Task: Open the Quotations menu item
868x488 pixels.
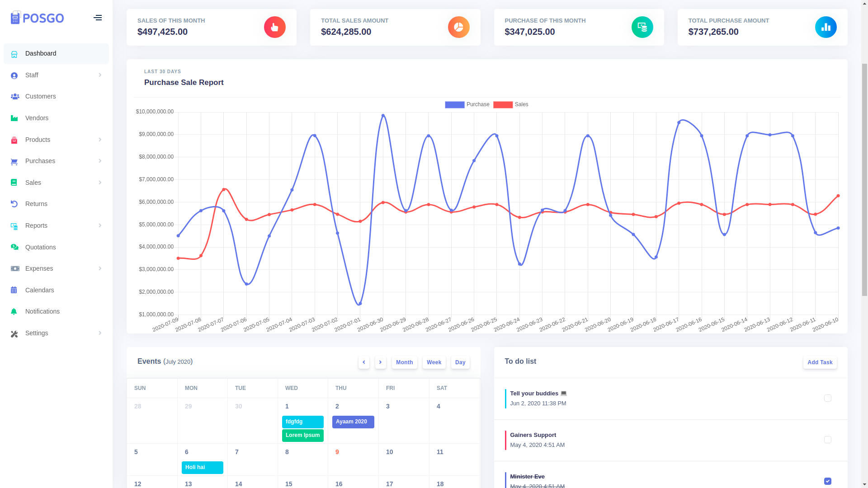Action: pyautogui.click(x=56, y=247)
